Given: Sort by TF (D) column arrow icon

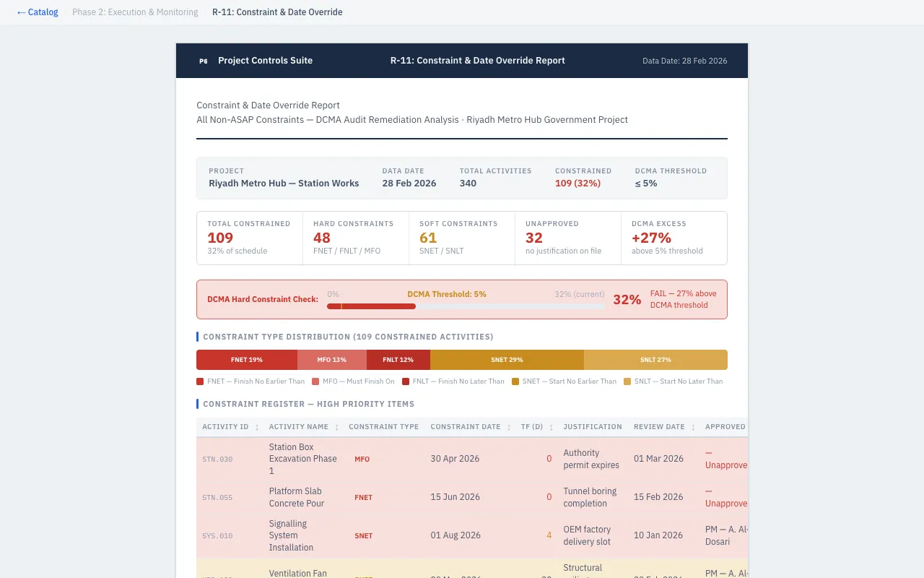Looking at the screenshot, I should [x=552, y=428].
